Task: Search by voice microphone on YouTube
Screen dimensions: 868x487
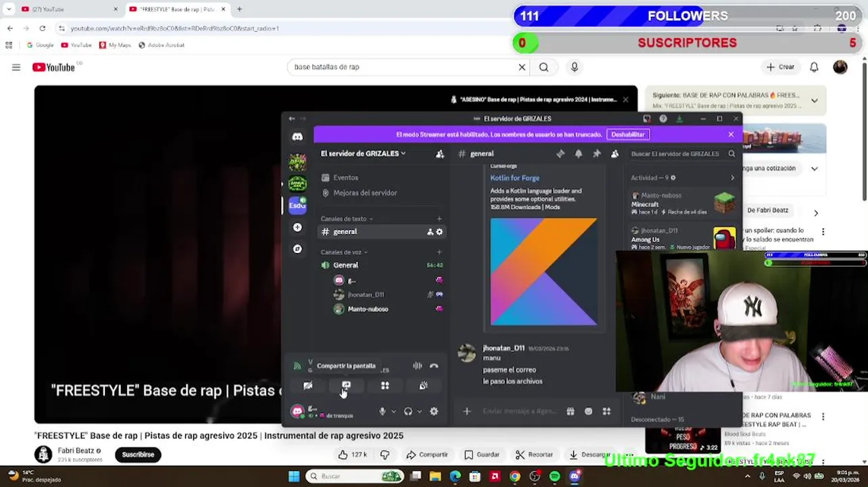Action: (x=575, y=67)
